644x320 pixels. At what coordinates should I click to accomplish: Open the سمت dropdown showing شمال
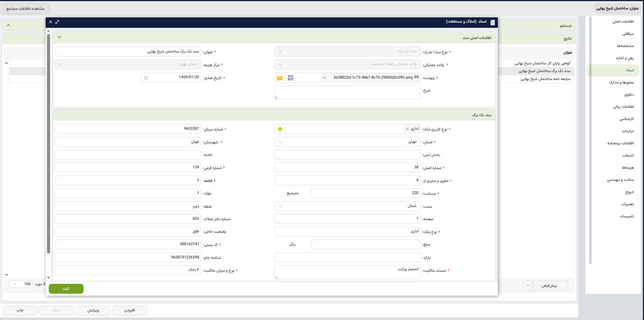click(280, 206)
